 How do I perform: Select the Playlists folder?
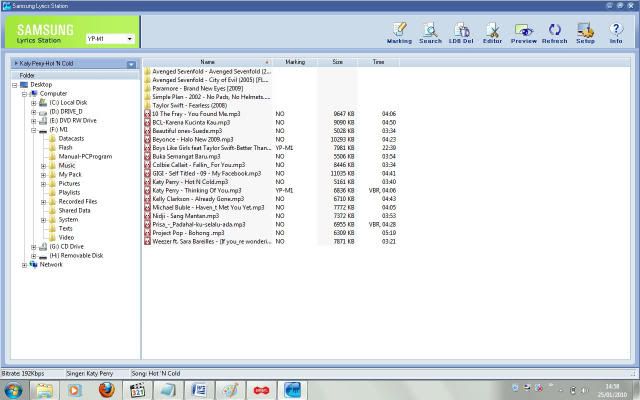(x=69, y=193)
